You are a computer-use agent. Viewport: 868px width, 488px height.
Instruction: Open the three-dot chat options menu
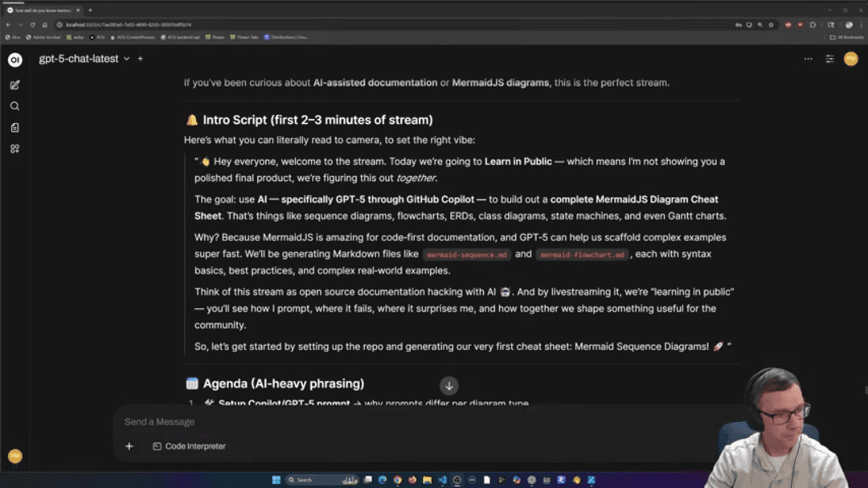click(808, 59)
